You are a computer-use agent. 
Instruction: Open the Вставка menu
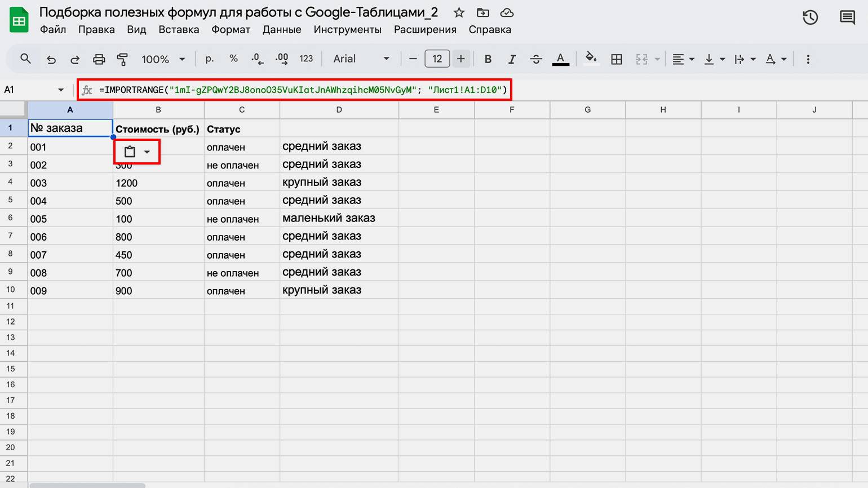pyautogui.click(x=179, y=29)
